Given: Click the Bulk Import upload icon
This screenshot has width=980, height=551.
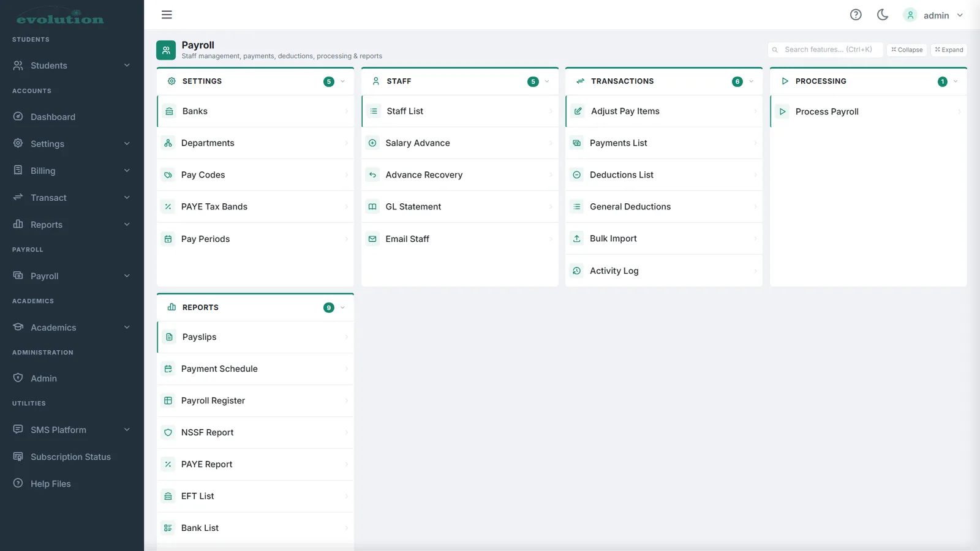Looking at the screenshot, I should click(x=576, y=239).
